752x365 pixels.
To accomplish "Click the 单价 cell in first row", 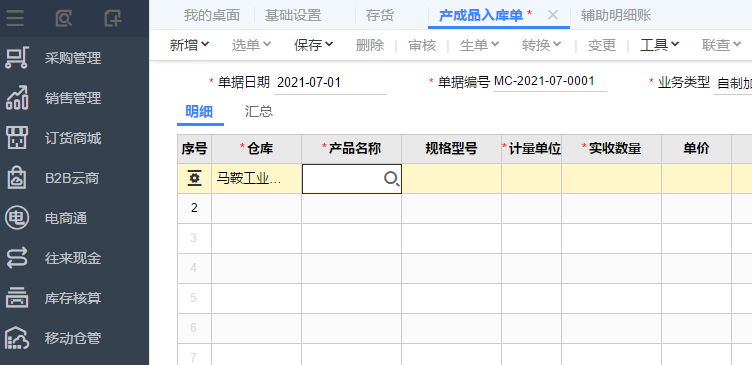I will click(x=697, y=179).
